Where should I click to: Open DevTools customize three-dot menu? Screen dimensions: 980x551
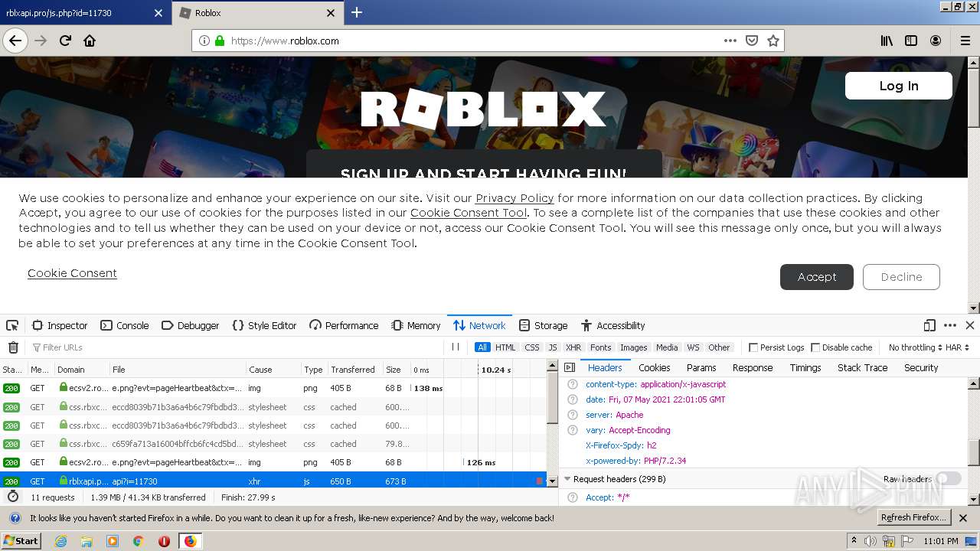pyautogui.click(x=950, y=325)
